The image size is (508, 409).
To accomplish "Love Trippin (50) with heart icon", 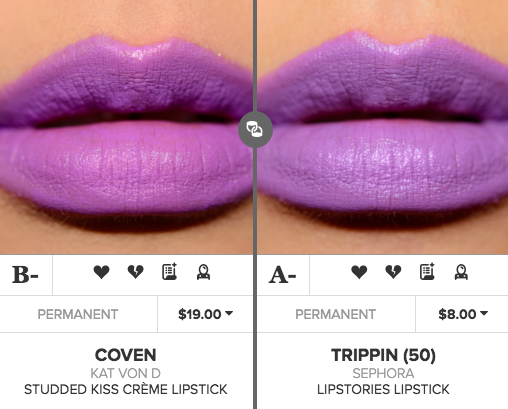I will pos(359,272).
